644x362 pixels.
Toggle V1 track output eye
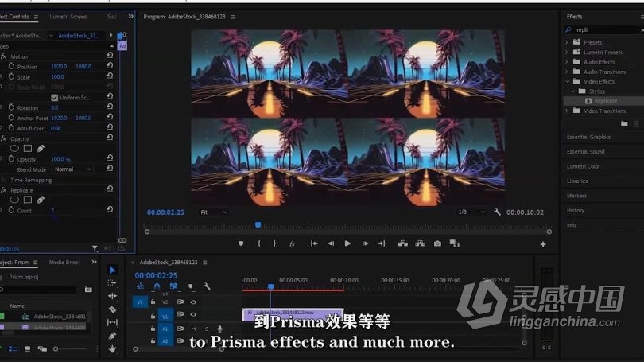pyautogui.click(x=193, y=315)
